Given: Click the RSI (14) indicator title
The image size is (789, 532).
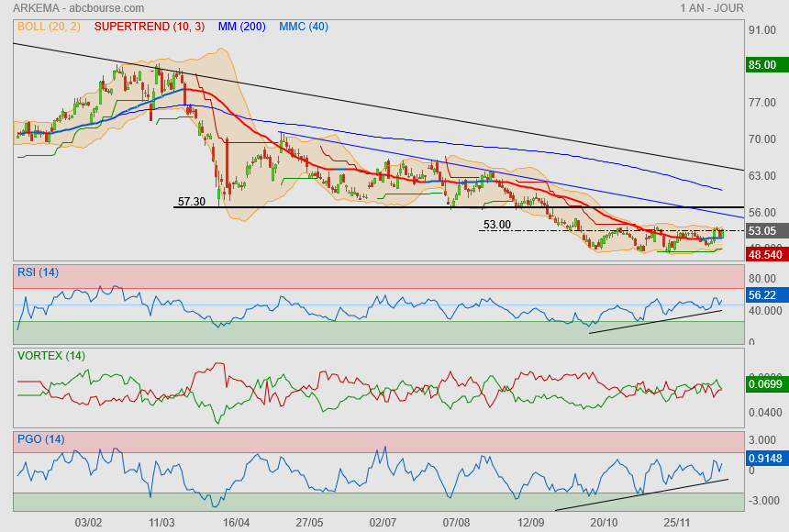Looking at the screenshot, I should click(38, 272).
